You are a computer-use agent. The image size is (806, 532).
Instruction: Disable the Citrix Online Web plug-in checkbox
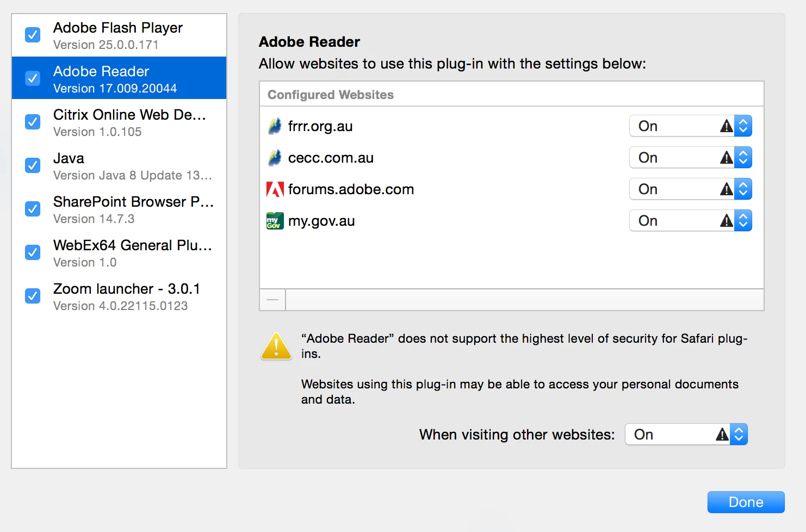(33, 122)
